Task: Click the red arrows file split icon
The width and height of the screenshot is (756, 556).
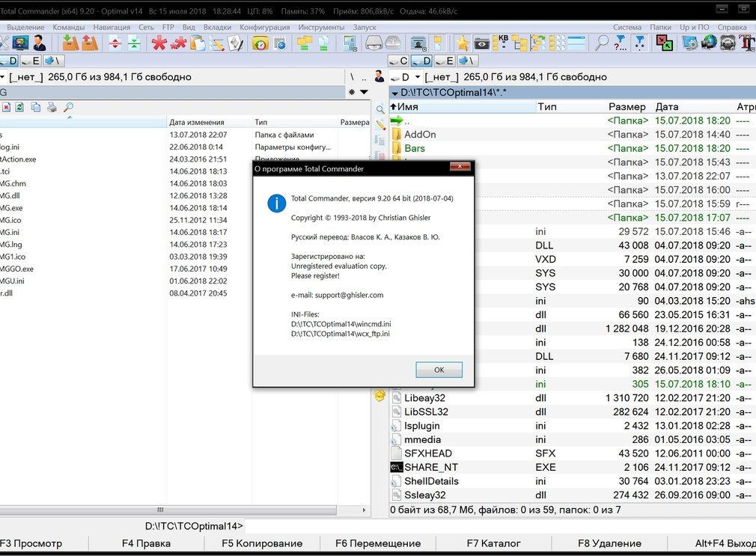Action: pyautogui.click(x=115, y=43)
